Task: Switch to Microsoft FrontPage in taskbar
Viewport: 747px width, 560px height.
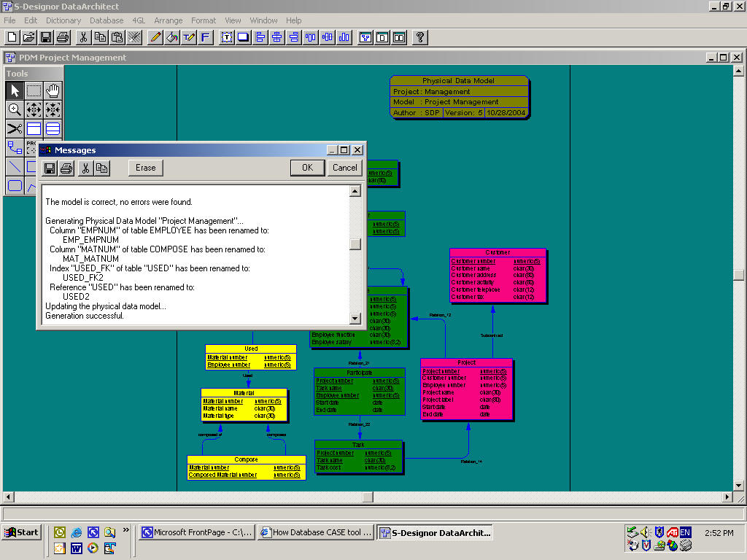Action: click(197, 532)
